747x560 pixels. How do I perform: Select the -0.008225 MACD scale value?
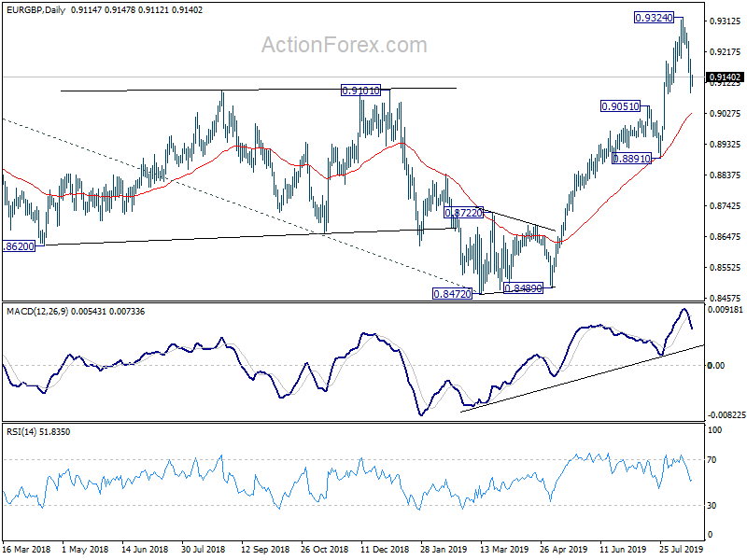coord(726,415)
